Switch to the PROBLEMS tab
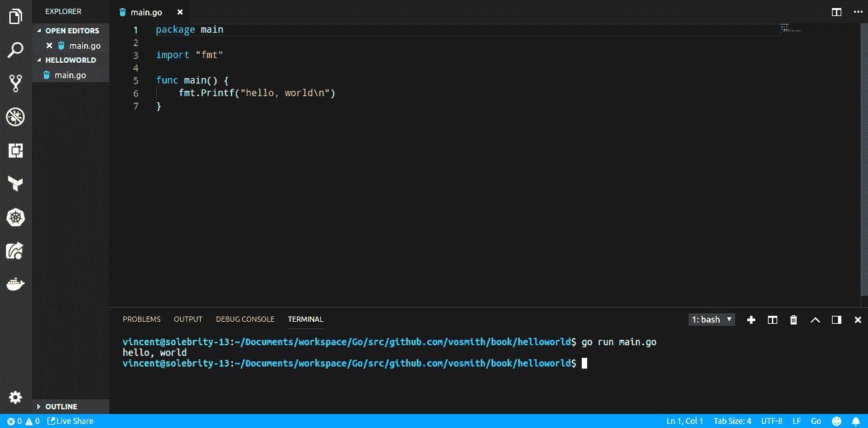This screenshot has width=868, height=428. 141,320
